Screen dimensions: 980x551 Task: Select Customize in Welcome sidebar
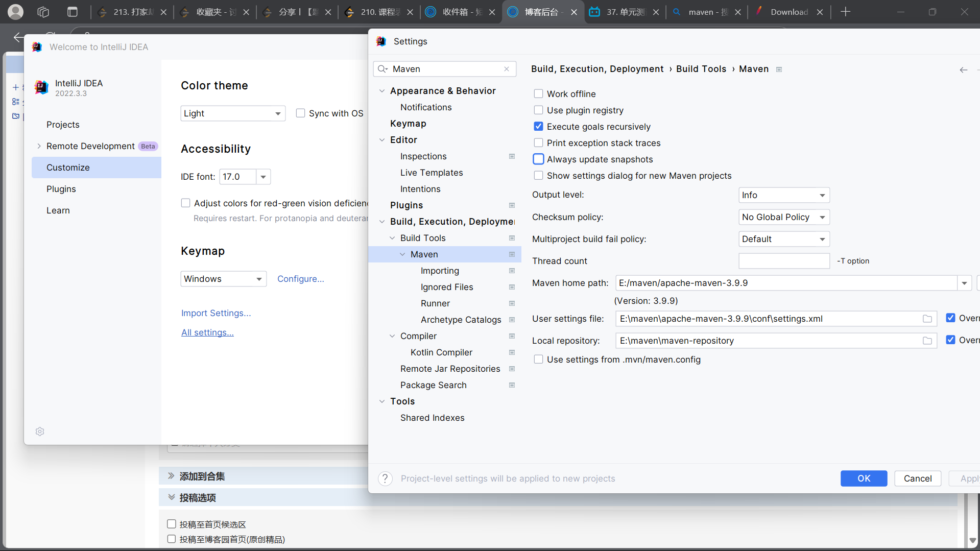tap(97, 167)
